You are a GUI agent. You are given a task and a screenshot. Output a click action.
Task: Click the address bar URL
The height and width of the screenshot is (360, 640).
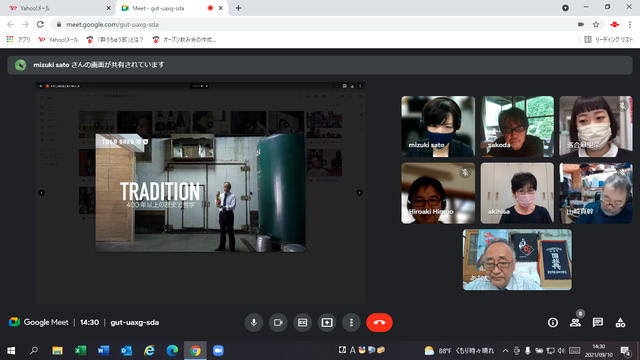pos(112,24)
